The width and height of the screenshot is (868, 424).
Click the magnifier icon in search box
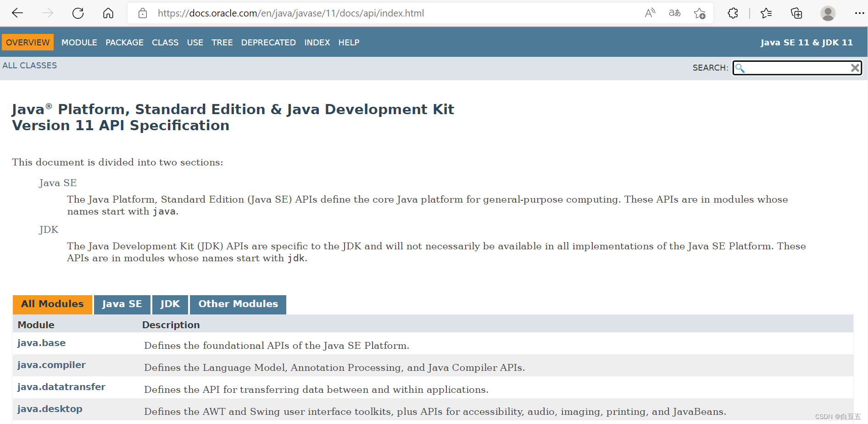[740, 68]
